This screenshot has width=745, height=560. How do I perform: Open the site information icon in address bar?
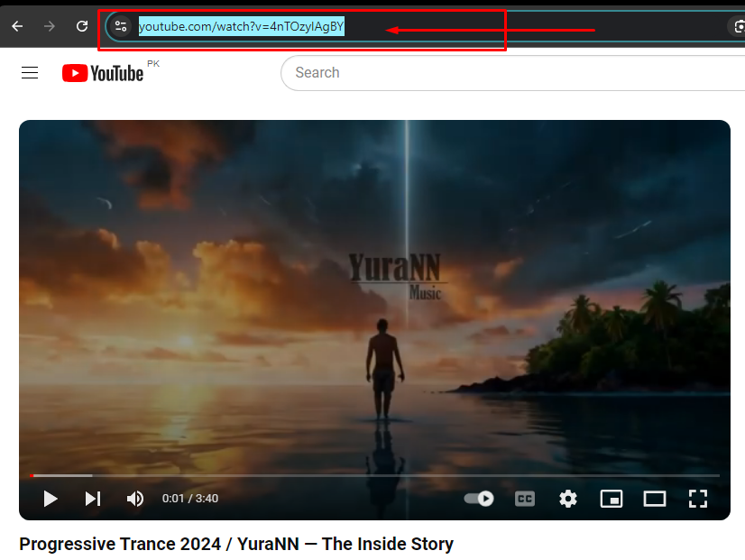[x=121, y=26]
